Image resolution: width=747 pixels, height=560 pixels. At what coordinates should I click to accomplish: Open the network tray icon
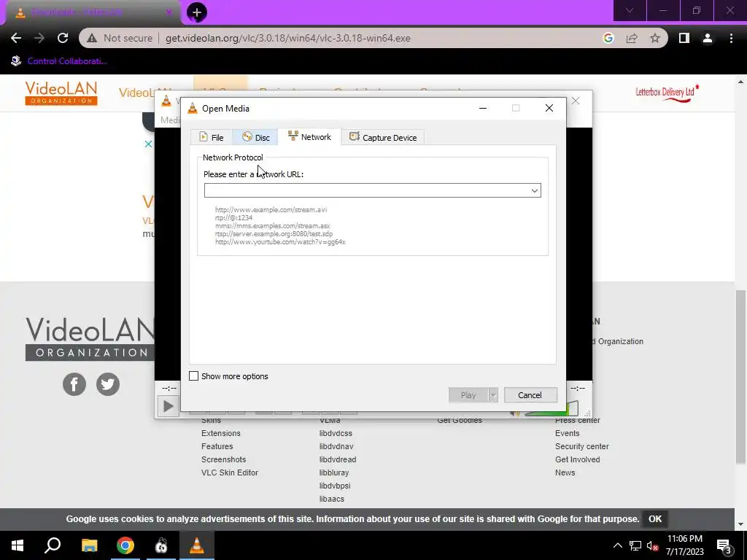click(x=635, y=545)
